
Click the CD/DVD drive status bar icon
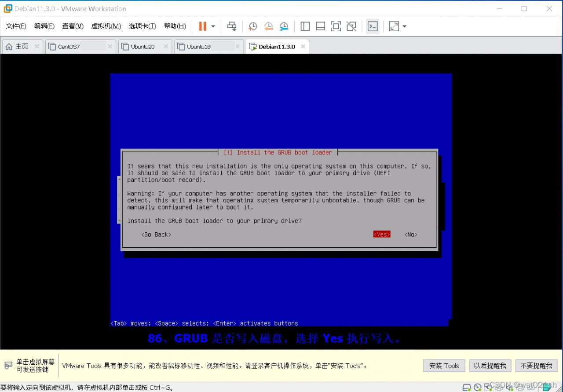(478, 387)
